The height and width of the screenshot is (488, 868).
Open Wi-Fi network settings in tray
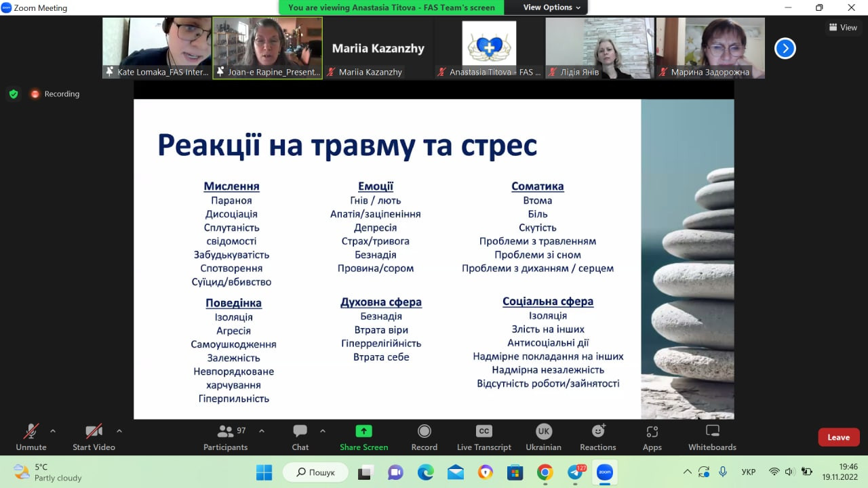pos(774,472)
